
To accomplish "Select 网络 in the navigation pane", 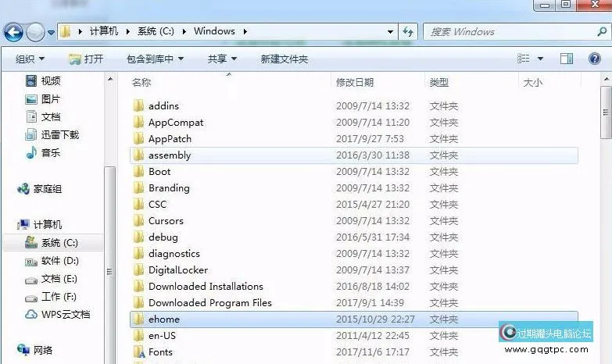I will (x=34, y=350).
